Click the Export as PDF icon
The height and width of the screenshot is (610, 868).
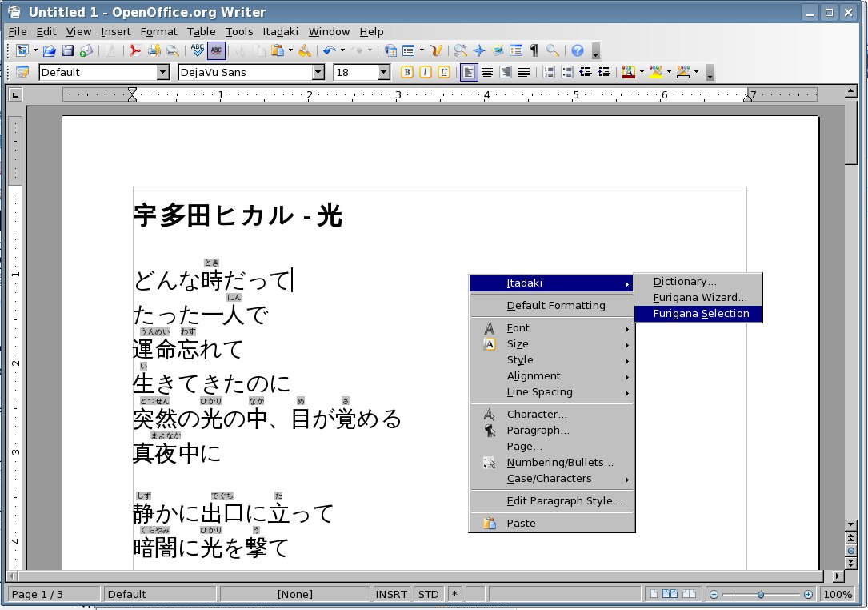click(134, 50)
